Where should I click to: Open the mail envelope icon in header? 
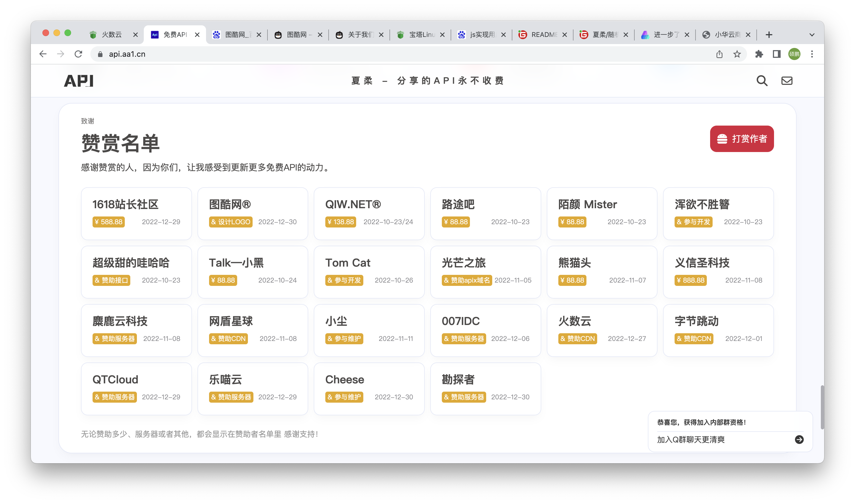tap(786, 81)
